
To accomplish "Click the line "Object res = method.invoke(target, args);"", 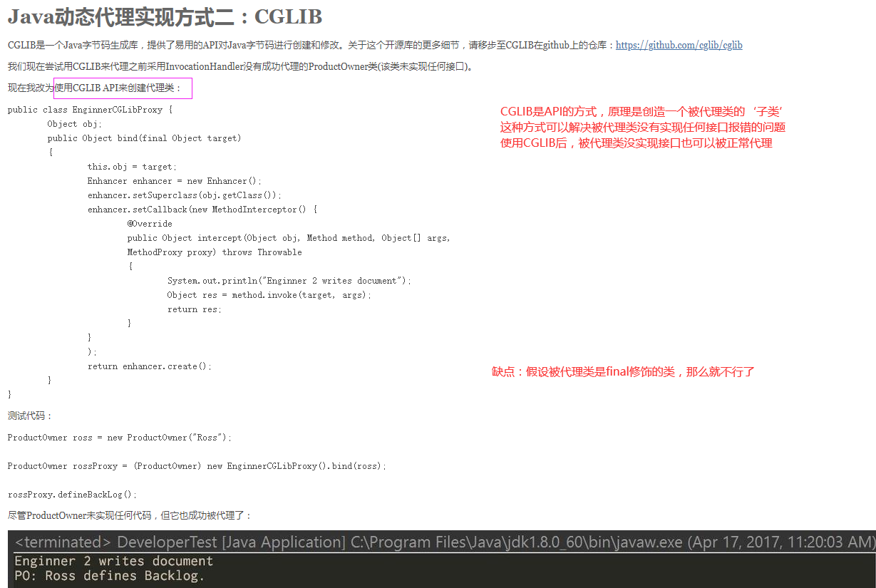I will click(x=269, y=295).
